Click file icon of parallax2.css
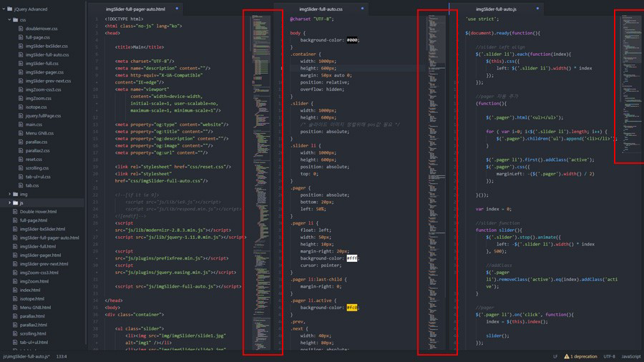The width and height of the screenshot is (644, 362). click(21, 151)
